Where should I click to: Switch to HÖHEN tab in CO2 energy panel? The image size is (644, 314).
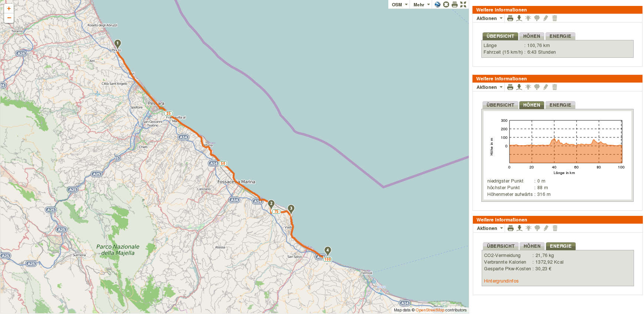tap(532, 246)
